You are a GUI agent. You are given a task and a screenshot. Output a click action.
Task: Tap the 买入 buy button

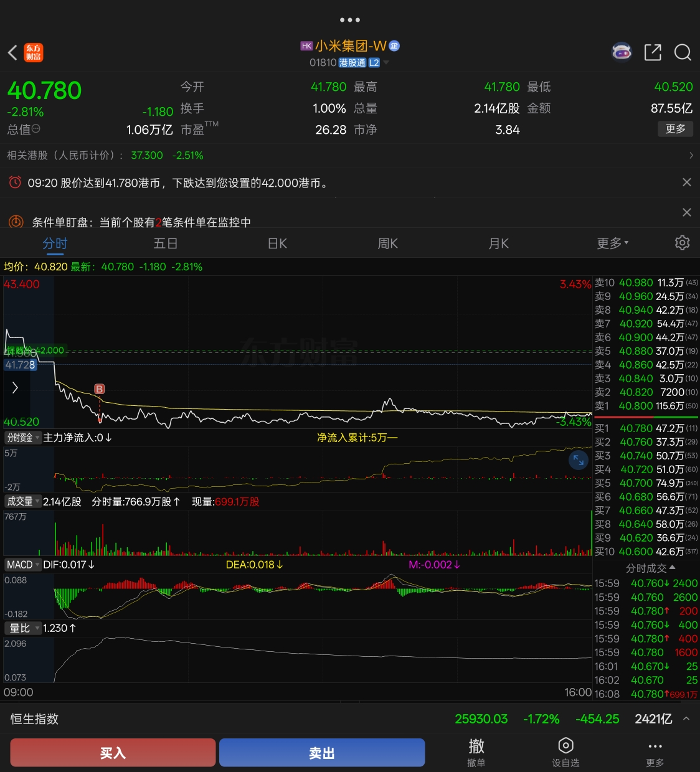[x=113, y=753]
